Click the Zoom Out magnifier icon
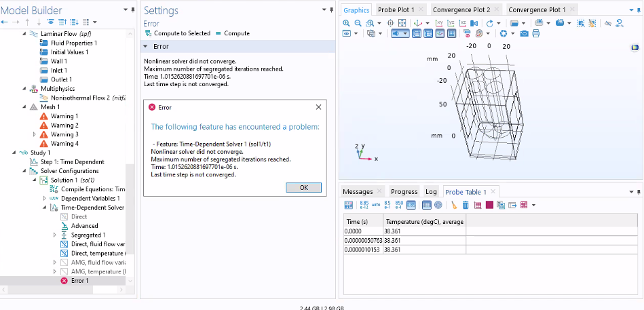This screenshot has width=644, height=310. point(358,22)
